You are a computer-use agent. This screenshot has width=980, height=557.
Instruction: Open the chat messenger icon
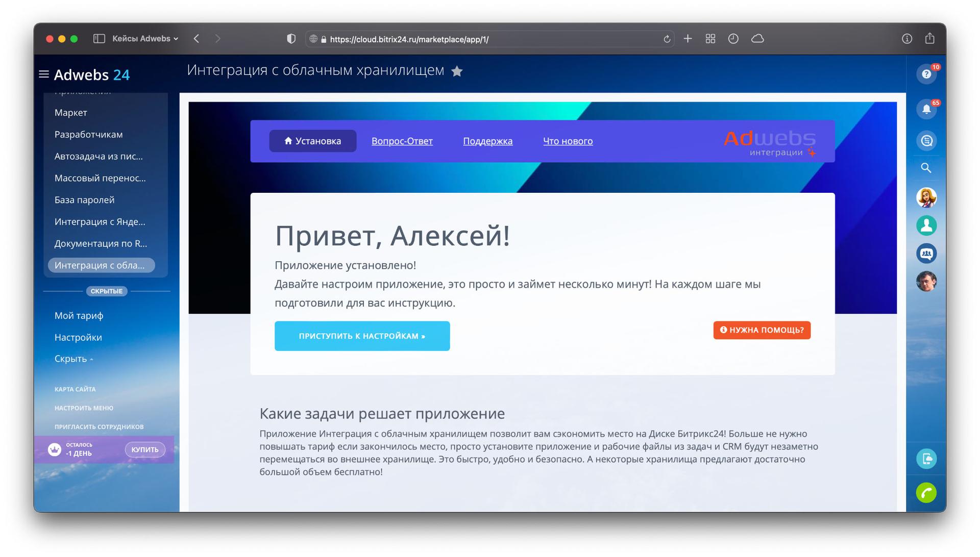click(x=926, y=141)
